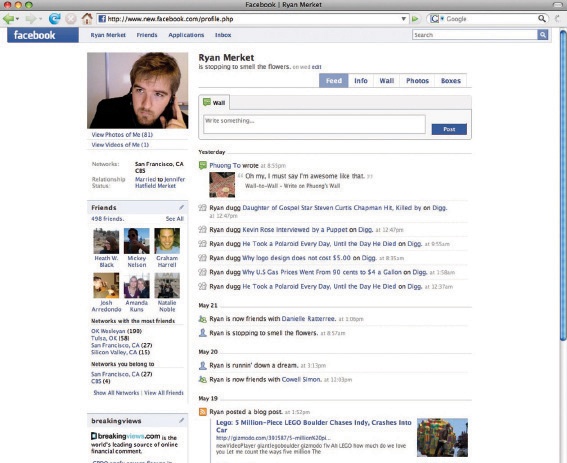Click the RSS blog post icon
The height and width of the screenshot is (463, 567).
click(203, 412)
